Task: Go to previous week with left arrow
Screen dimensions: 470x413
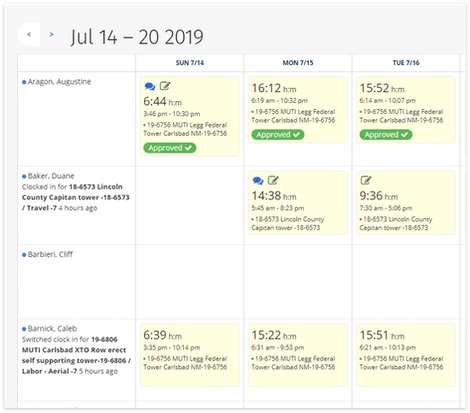Action: click(x=29, y=34)
